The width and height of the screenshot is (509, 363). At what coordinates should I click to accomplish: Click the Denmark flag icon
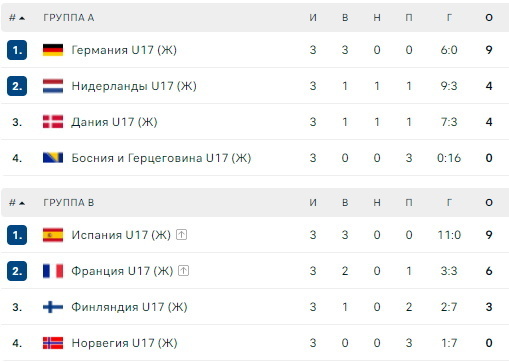(53, 122)
